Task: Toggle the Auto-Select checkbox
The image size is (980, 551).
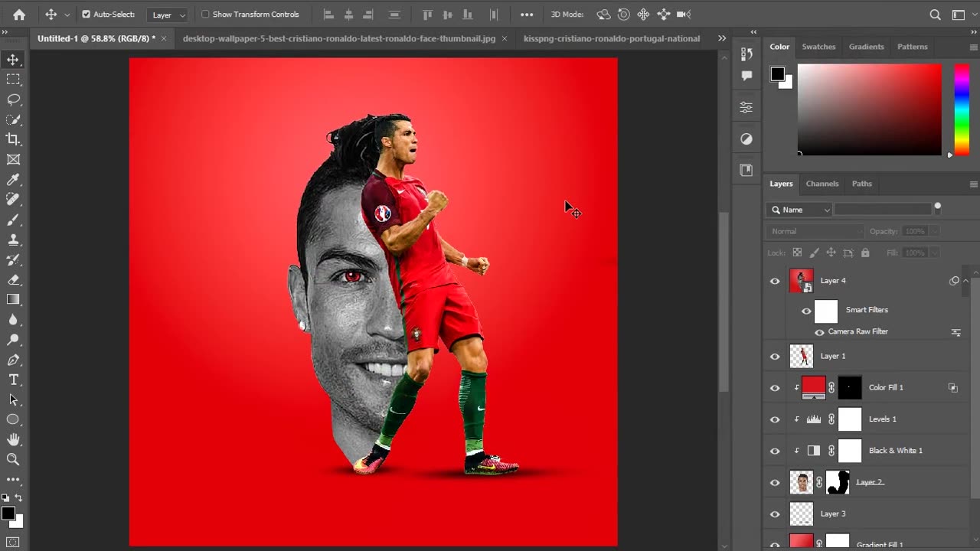Action: [86, 15]
